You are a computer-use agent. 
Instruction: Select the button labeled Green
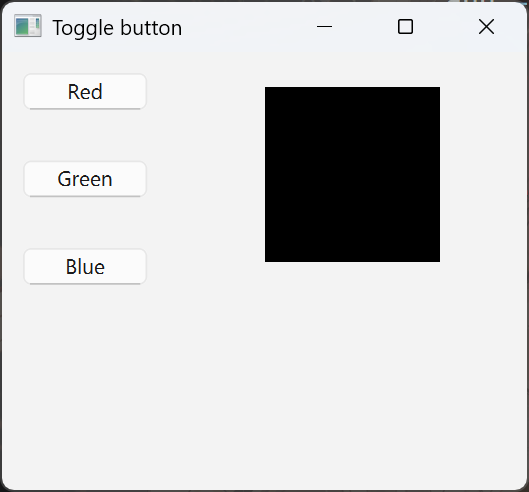click(x=85, y=179)
